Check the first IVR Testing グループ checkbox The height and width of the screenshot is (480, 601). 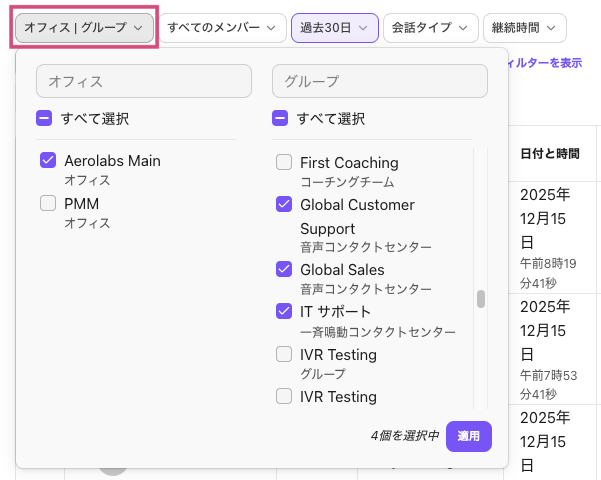tap(284, 354)
